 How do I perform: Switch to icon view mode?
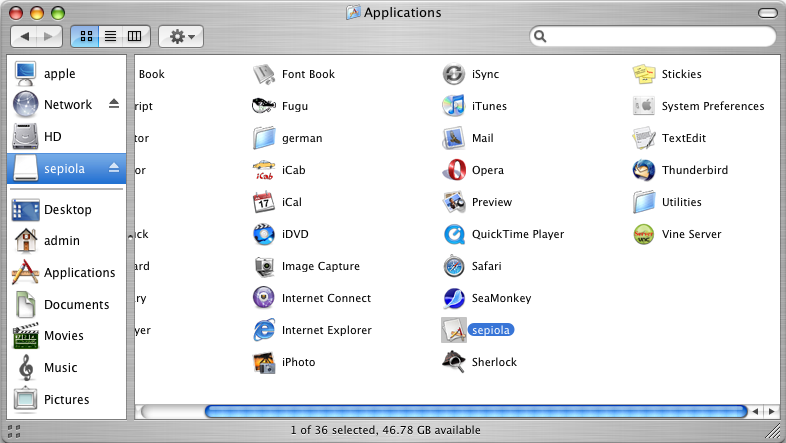pyautogui.click(x=86, y=36)
